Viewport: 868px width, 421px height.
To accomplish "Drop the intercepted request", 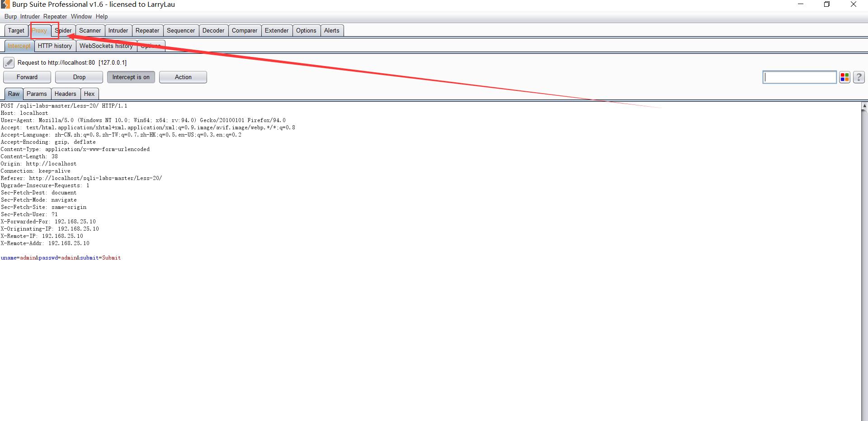I will tap(79, 77).
